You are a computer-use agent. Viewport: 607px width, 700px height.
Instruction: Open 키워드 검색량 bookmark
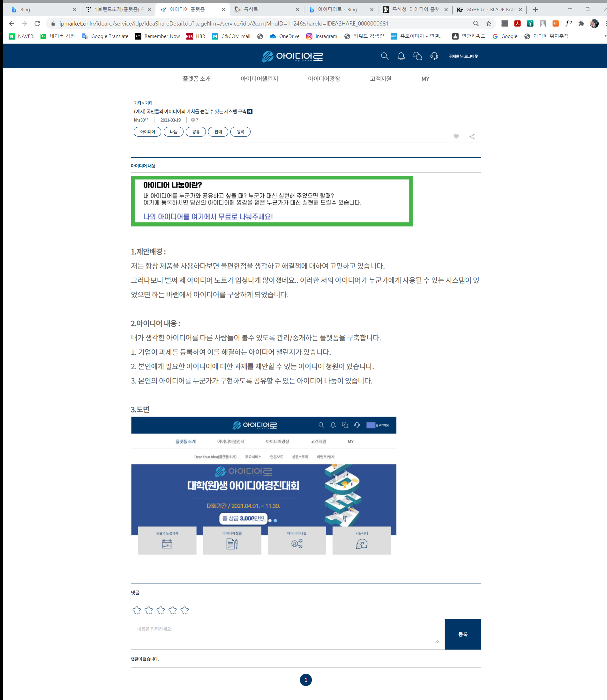[364, 36]
